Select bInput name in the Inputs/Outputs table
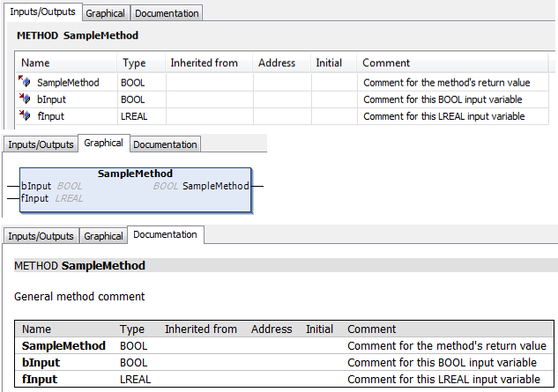The height and width of the screenshot is (392, 558). [x=52, y=100]
